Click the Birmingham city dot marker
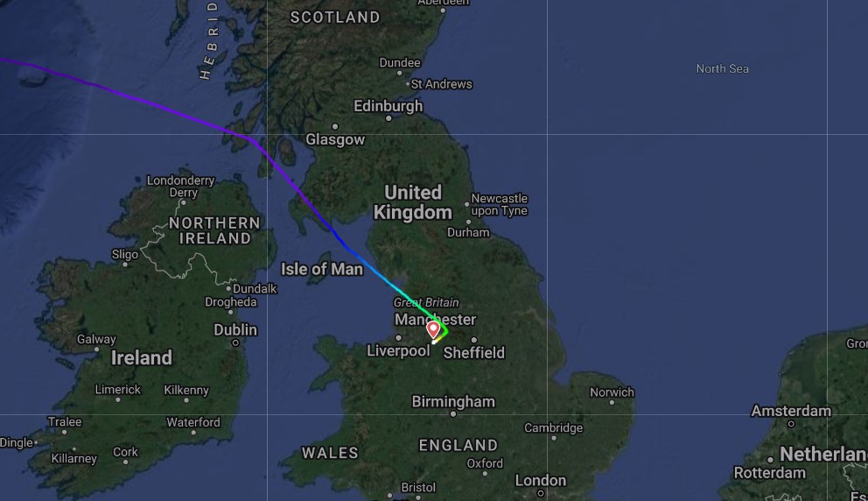 [453, 414]
